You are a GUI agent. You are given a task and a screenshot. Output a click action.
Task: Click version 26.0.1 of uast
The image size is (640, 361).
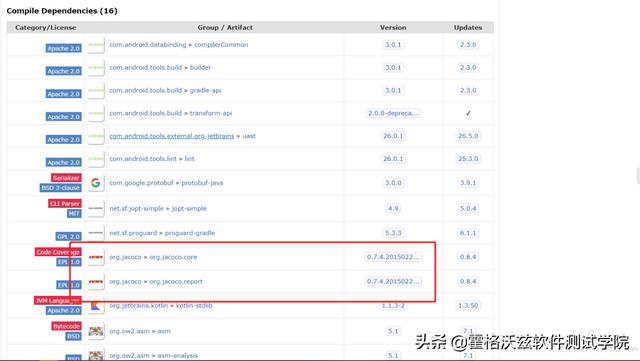coord(393,136)
